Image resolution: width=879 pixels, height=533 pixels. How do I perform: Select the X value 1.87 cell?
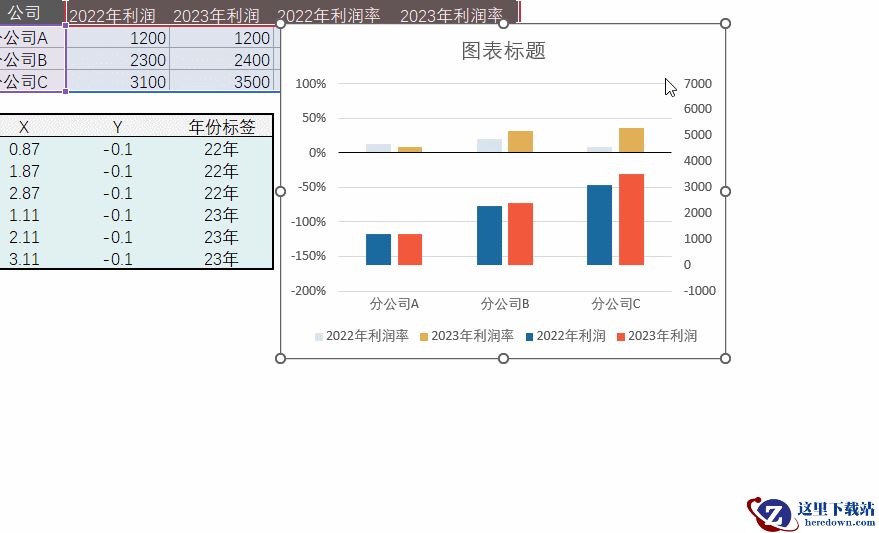24,171
